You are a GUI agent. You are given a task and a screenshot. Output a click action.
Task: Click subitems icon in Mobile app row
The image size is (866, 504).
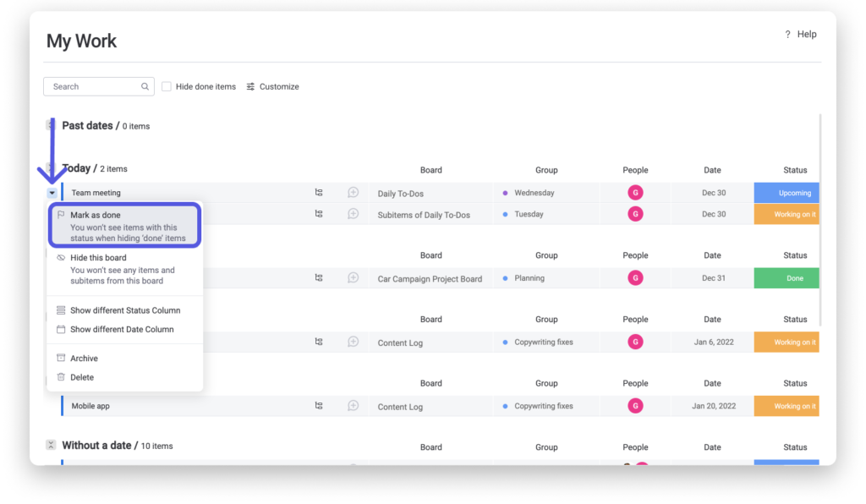(x=319, y=406)
